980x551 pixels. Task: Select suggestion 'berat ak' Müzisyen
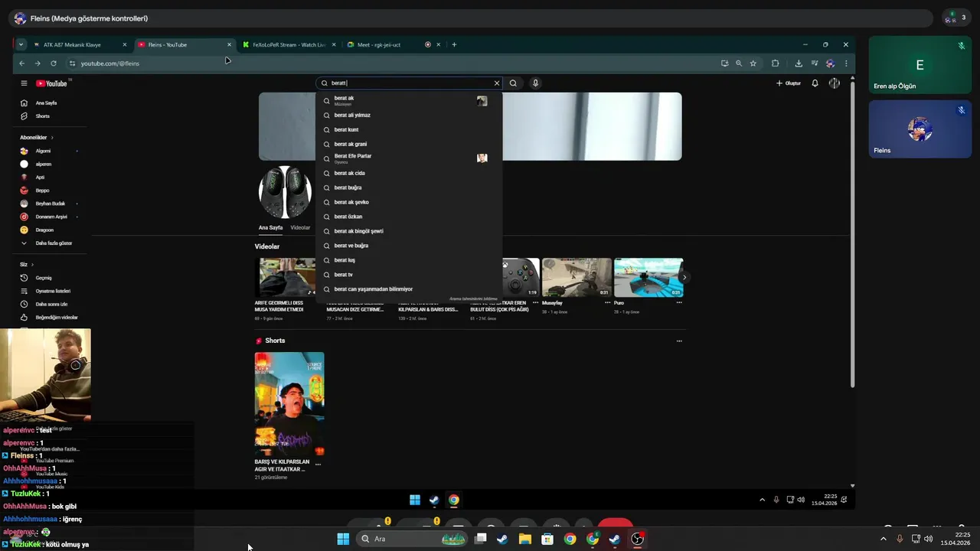(x=409, y=100)
